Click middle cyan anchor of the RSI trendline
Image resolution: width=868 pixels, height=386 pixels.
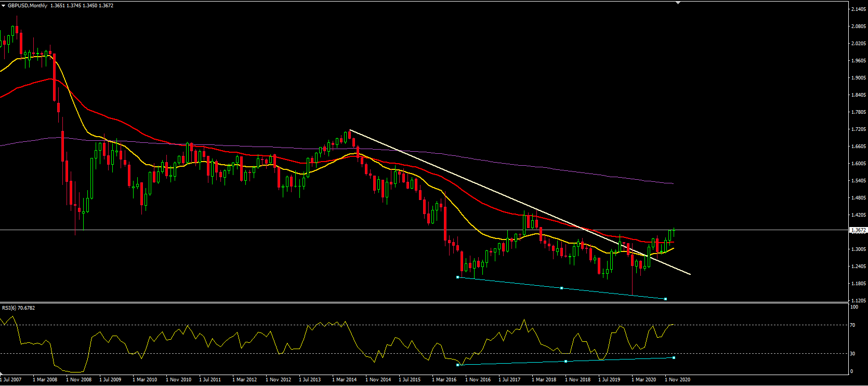pyautogui.click(x=565, y=361)
